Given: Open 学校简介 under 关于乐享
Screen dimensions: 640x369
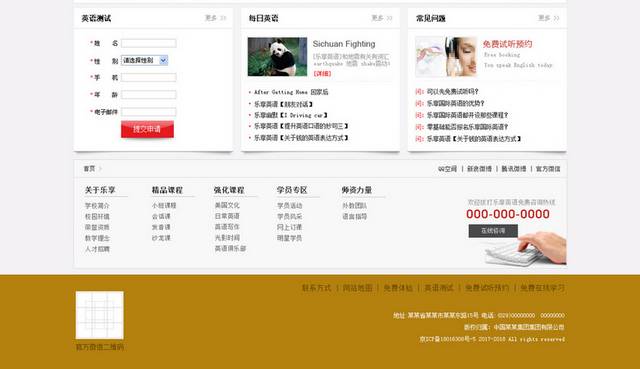Looking at the screenshot, I should tap(97, 206).
